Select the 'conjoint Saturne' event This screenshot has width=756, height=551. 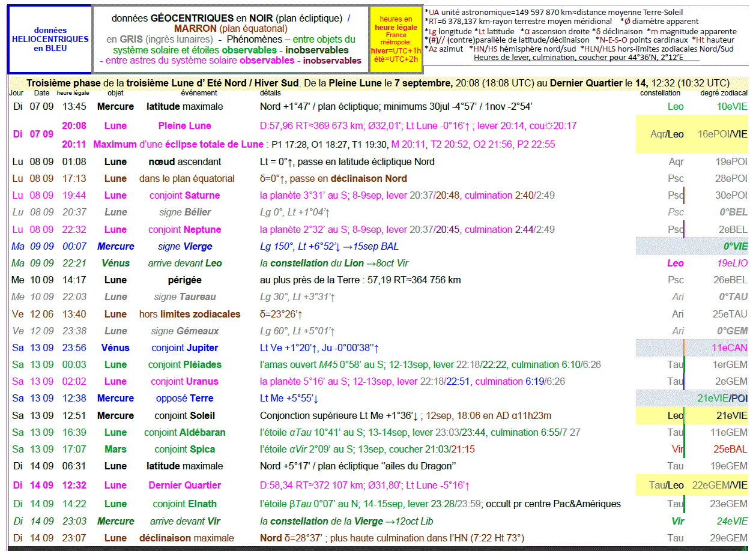pos(184,195)
